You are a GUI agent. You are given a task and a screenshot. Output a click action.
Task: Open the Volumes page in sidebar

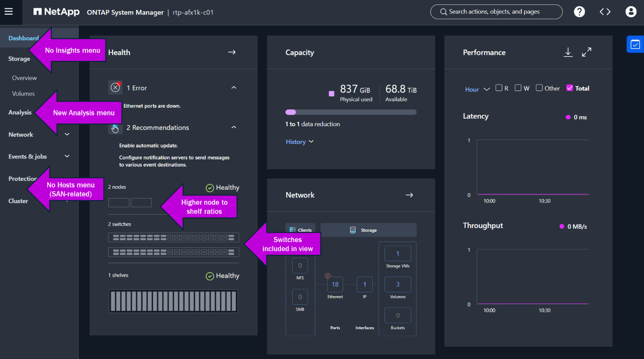click(23, 94)
